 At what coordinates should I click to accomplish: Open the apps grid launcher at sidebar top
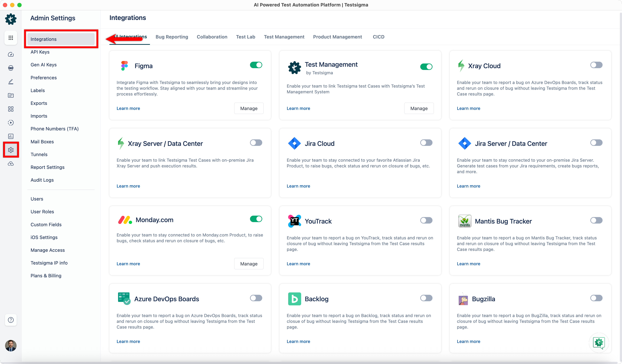(11, 38)
